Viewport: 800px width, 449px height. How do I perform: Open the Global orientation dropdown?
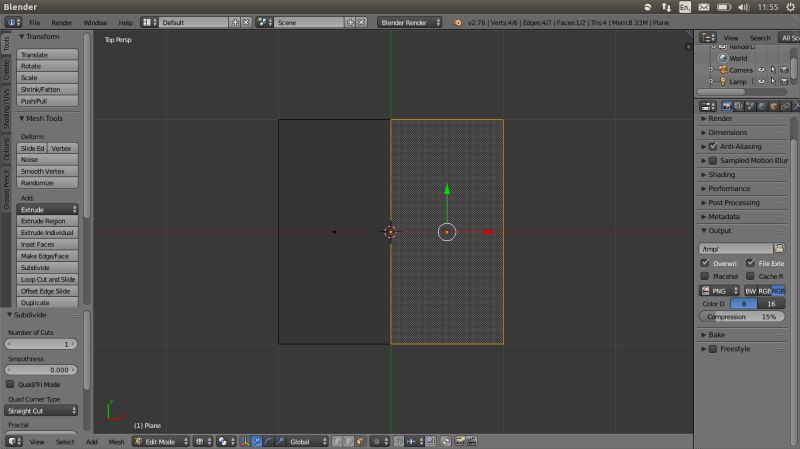[x=307, y=441]
